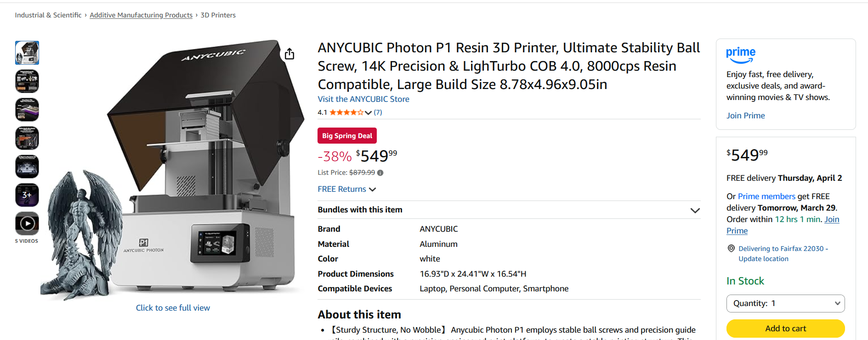Click the List Price info icon
Screen dimensions: 868x340
pyautogui.click(x=380, y=173)
